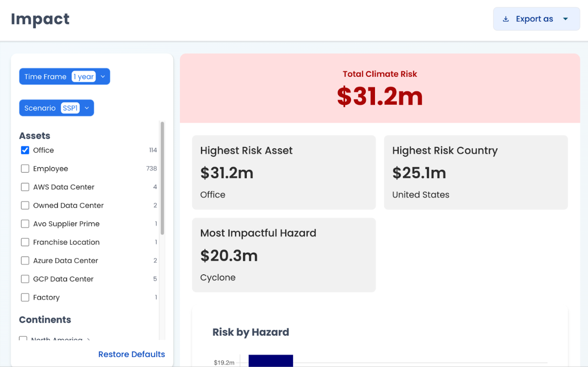Image resolution: width=588 pixels, height=367 pixels.
Task: Click the Office count 114
Action: coord(153,150)
